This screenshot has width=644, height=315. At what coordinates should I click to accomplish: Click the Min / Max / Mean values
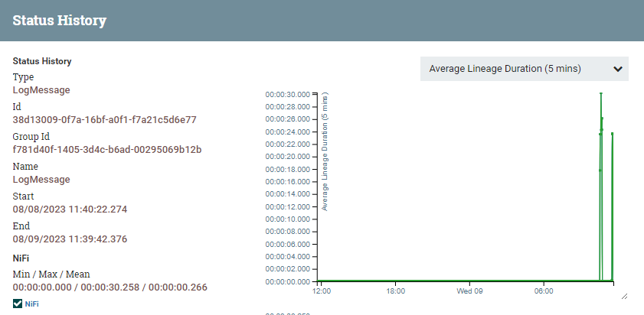pos(110,287)
